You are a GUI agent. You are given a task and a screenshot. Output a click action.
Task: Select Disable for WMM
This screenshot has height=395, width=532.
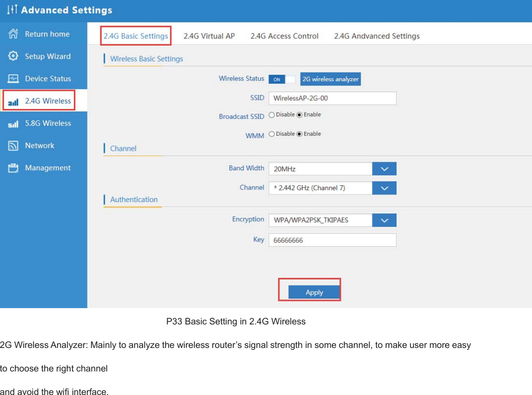271,134
